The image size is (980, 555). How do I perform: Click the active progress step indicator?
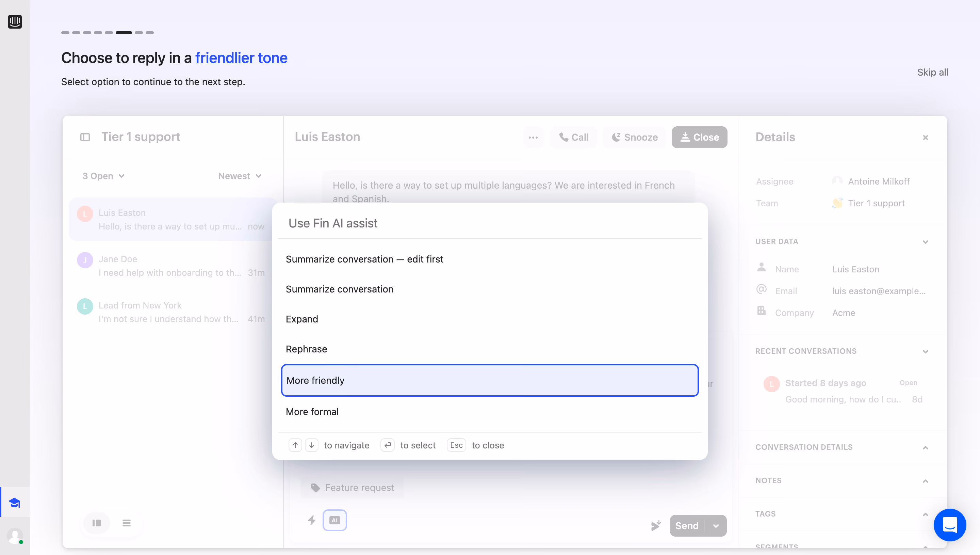(x=124, y=33)
